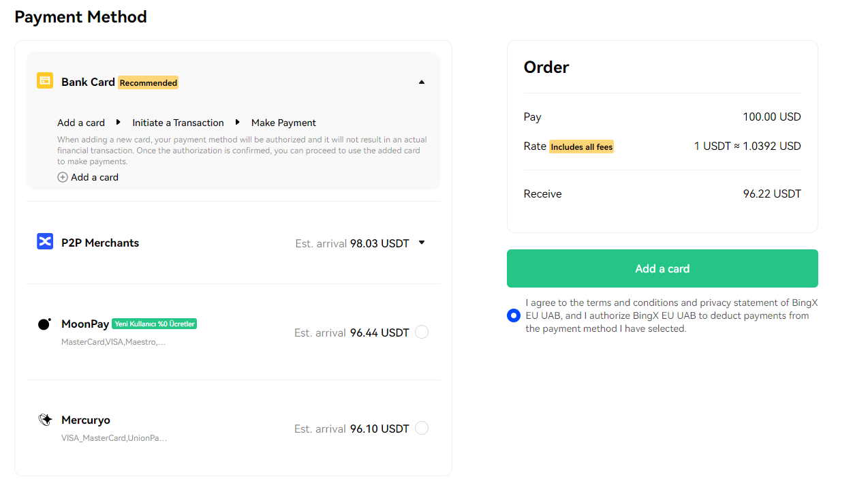This screenshot has height=479, width=868.
Task: Click the Includes all fees badge
Action: point(581,146)
